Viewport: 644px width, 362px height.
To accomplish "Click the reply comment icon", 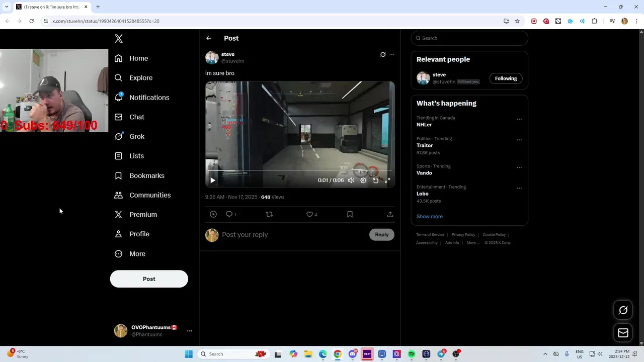I will [x=229, y=214].
